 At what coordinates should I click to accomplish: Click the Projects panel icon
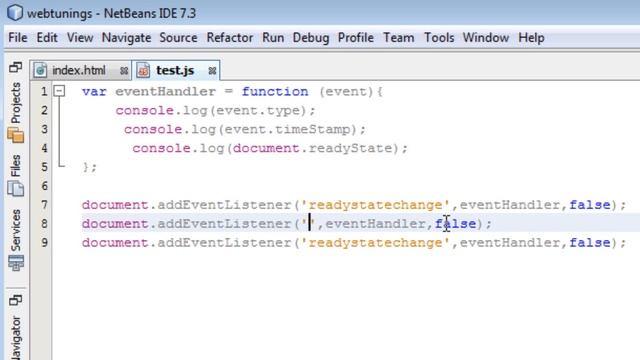pos(16,135)
